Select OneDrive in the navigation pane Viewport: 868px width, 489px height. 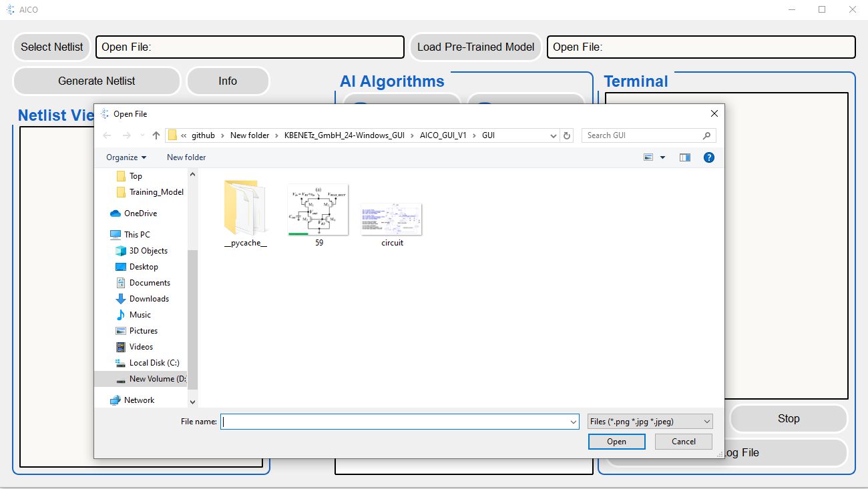coord(140,213)
